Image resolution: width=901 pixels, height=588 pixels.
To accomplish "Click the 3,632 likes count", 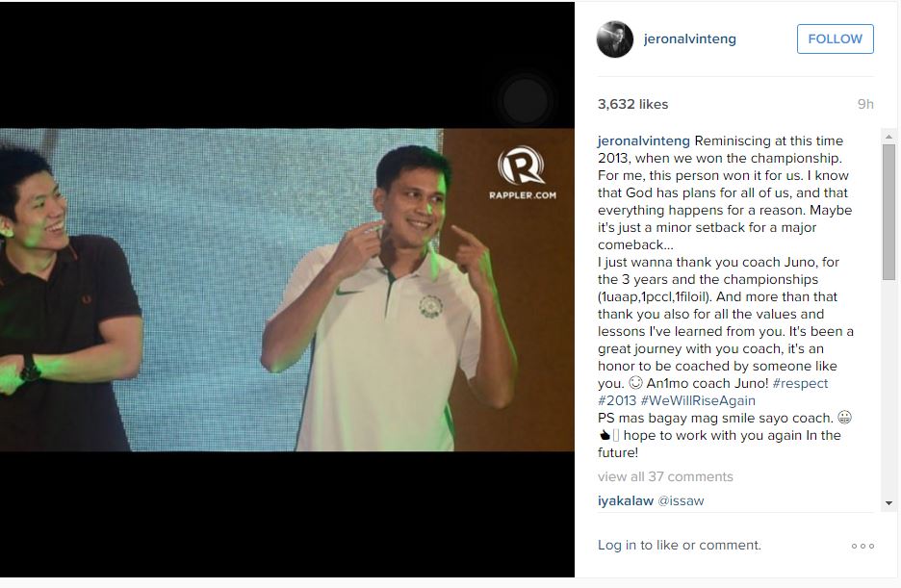I will (x=632, y=104).
